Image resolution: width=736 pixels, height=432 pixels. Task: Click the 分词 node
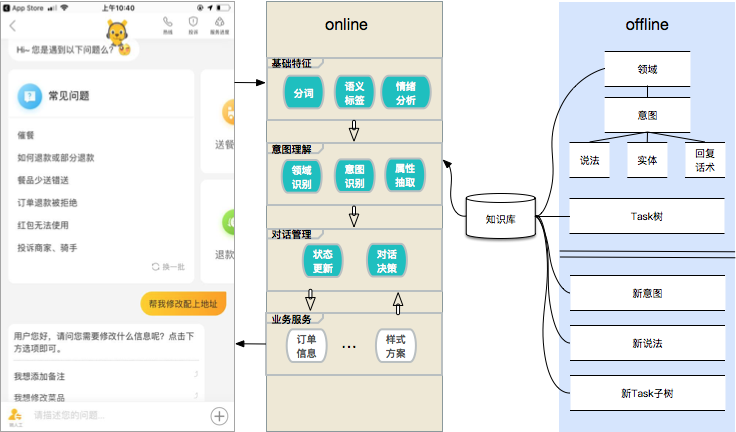coord(303,93)
